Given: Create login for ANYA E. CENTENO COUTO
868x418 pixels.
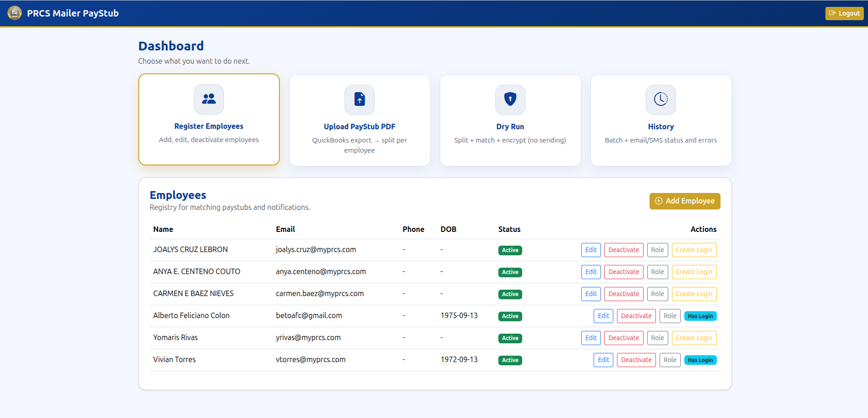Looking at the screenshot, I should pos(694,272).
